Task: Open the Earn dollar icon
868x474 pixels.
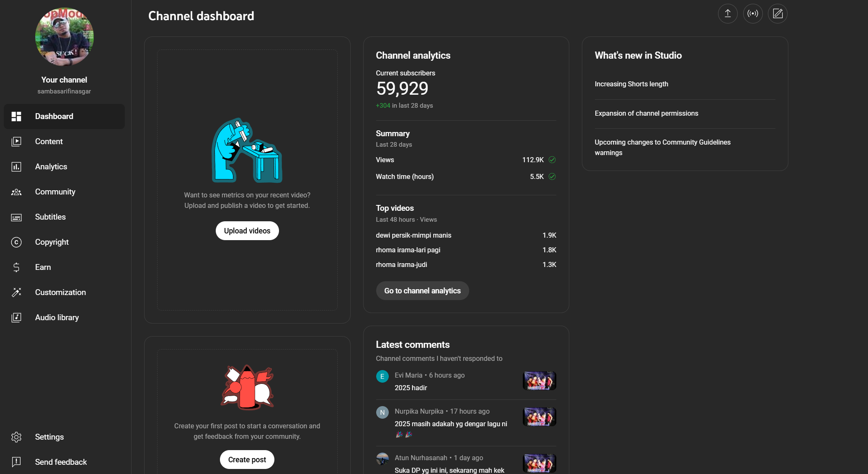Action: (16, 267)
